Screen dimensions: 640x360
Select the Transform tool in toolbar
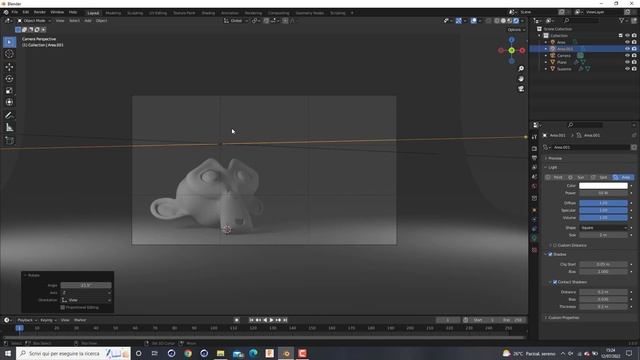tap(9, 102)
